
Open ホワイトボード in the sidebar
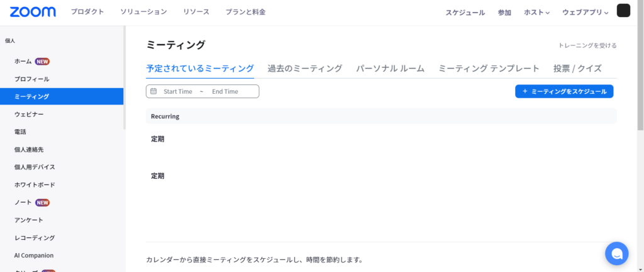pos(35,185)
